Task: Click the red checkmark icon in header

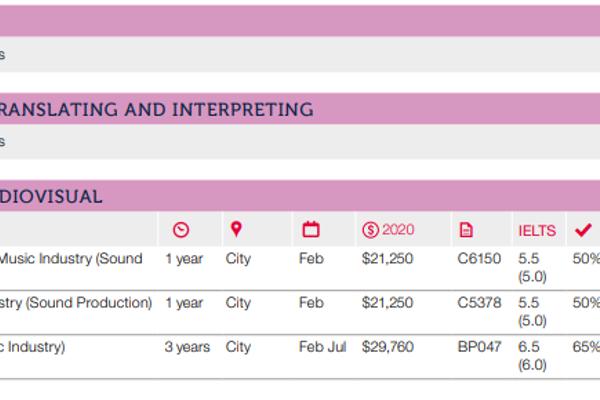Action: (582, 230)
